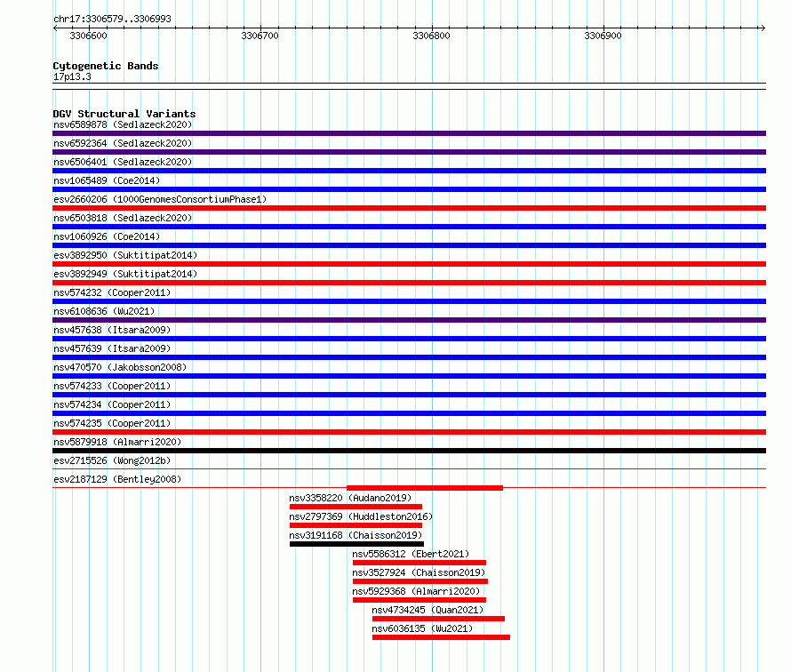Open variant nsv574235 (Cooper2011) label
The width and height of the screenshot is (791, 672).
(112, 423)
